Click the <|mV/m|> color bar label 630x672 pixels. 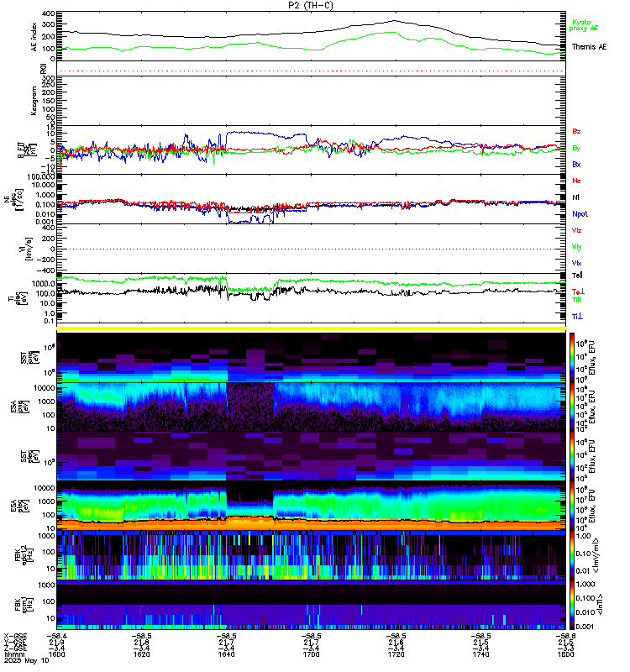(x=596, y=556)
